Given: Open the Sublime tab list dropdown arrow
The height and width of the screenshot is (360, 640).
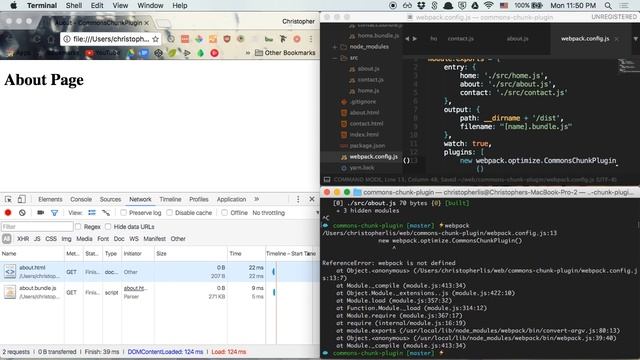Looking at the screenshot, I should [x=636, y=39].
